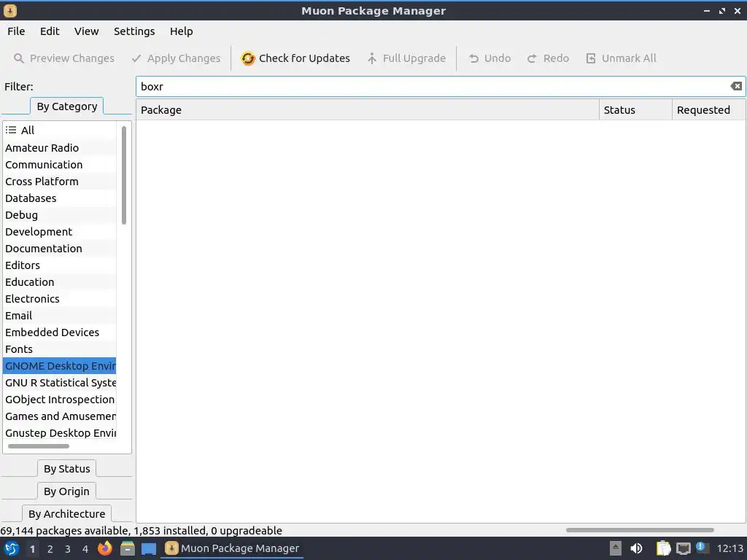This screenshot has width=747, height=560.
Task: Click the network status tray icon
Action: (x=683, y=548)
